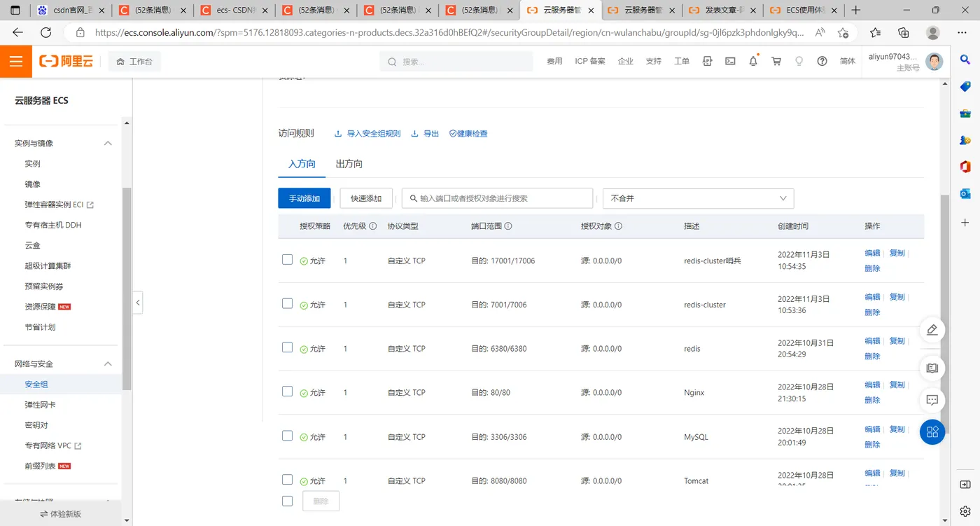
Task: Open 实例 in the sidebar
Action: point(33,164)
